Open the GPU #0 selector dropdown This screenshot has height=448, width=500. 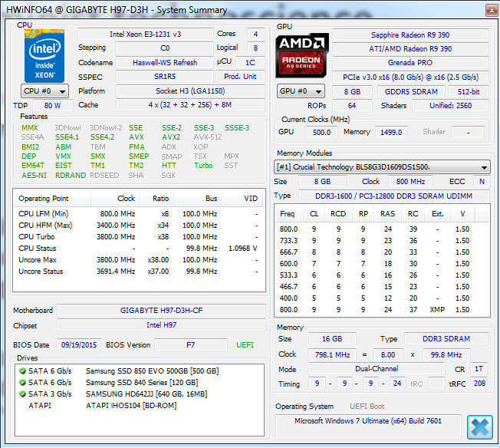[x=301, y=91]
